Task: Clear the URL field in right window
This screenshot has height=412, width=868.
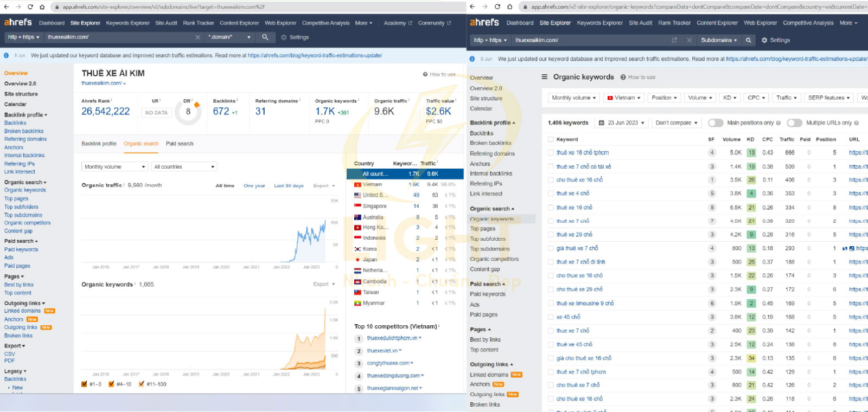Action: pyautogui.click(x=689, y=40)
